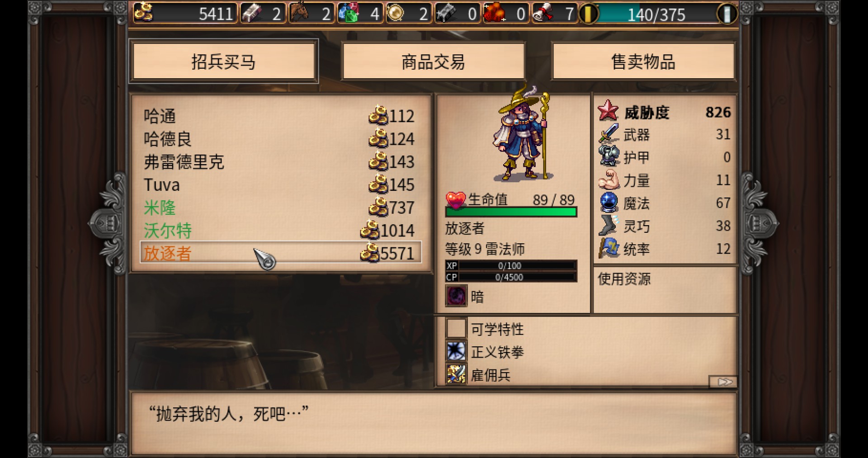Click the gems resource icon

pyautogui.click(x=348, y=13)
